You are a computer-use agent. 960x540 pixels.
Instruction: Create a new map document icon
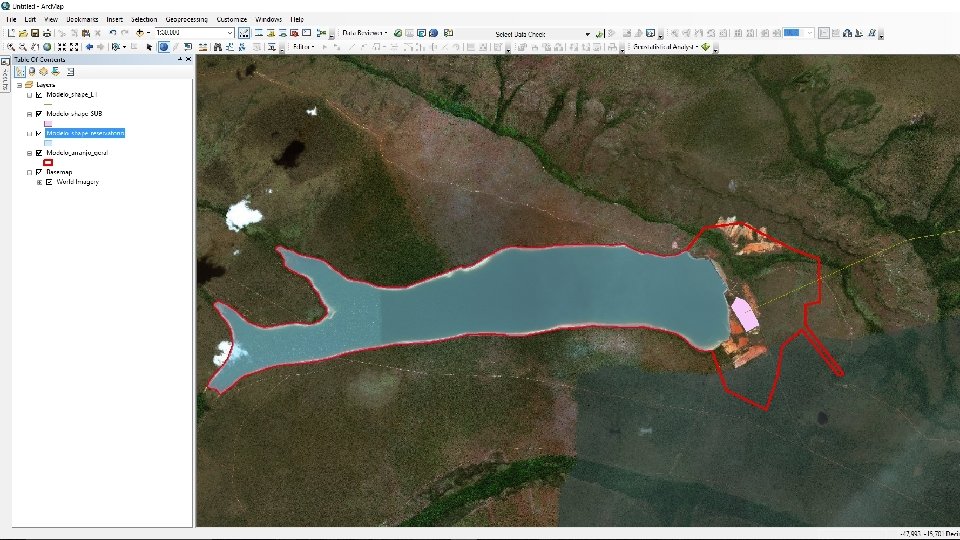(11, 33)
